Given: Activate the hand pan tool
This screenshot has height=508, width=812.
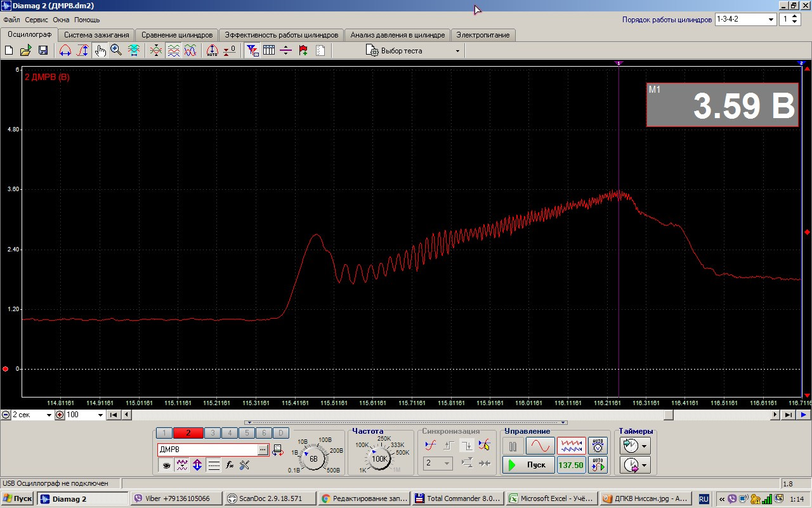Looking at the screenshot, I should click(x=100, y=50).
